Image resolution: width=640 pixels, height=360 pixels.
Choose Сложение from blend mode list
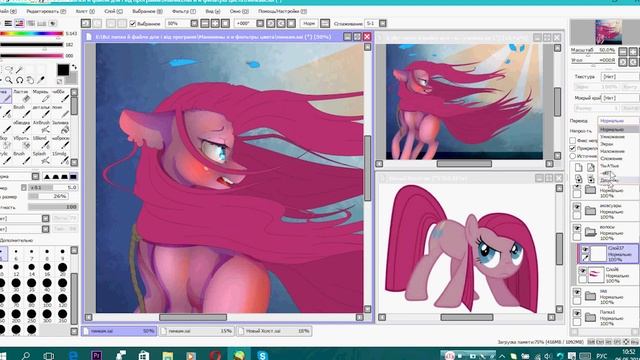(x=611, y=159)
